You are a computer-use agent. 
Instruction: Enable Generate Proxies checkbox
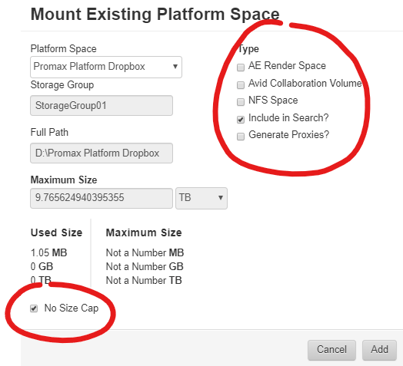click(x=240, y=137)
